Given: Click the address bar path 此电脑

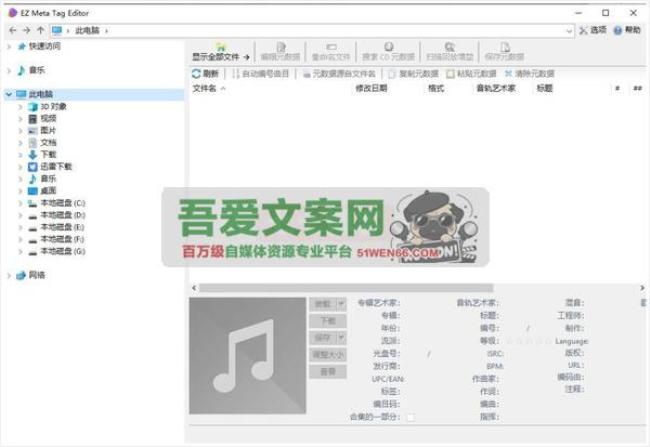Looking at the screenshot, I should pos(87,30).
